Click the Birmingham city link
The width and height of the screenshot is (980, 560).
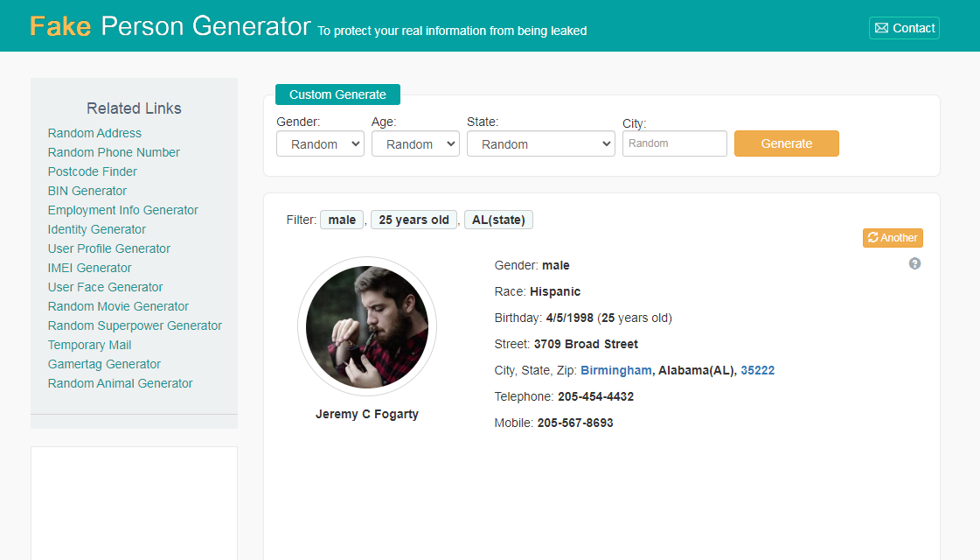click(616, 370)
